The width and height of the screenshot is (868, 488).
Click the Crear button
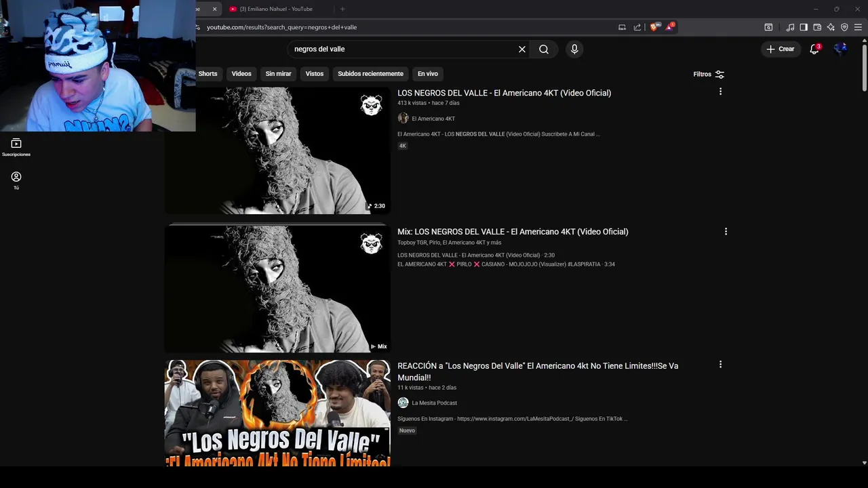[781, 49]
